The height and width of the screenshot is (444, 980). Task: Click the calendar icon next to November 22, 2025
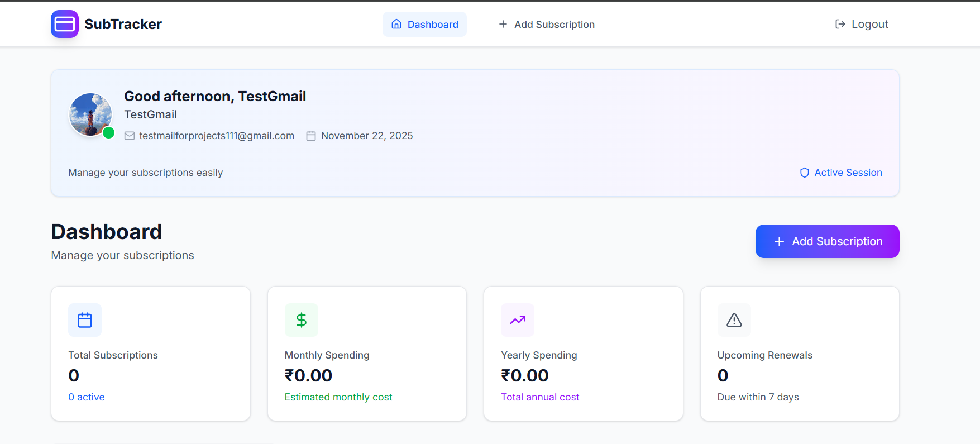click(x=311, y=136)
